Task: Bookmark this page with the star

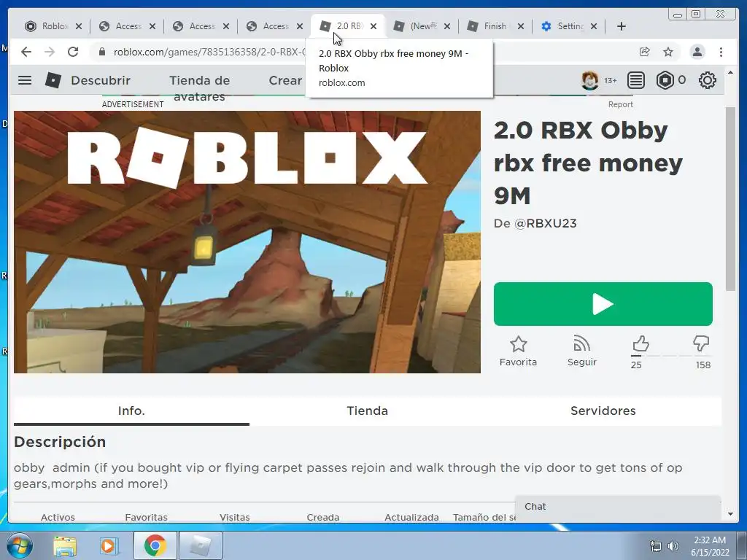Action: point(668,52)
